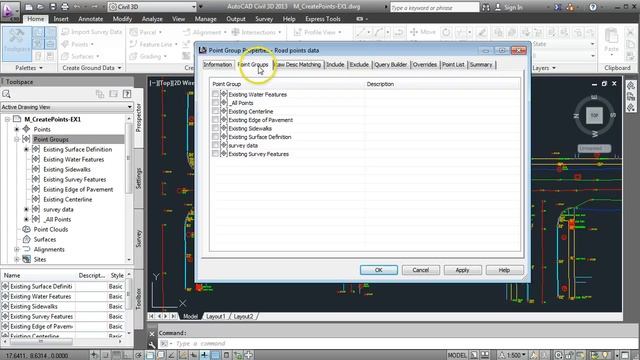Image resolution: width=640 pixels, height=360 pixels.
Task: Switch to the Include tab
Action: 335,64
